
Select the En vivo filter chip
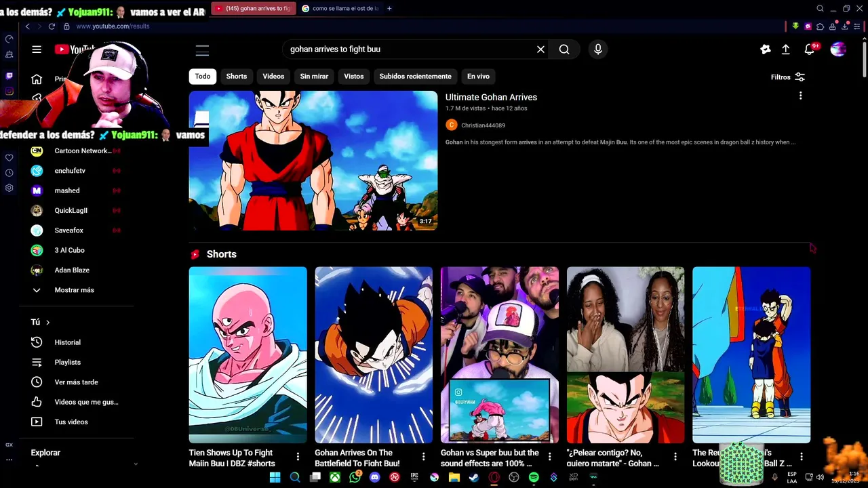point(478,77)
